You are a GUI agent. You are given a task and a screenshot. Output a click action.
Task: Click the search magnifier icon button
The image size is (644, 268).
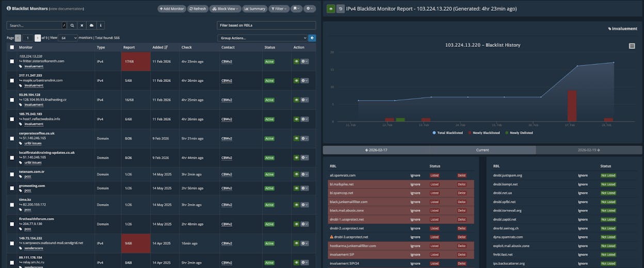click(x=72, y=25)
